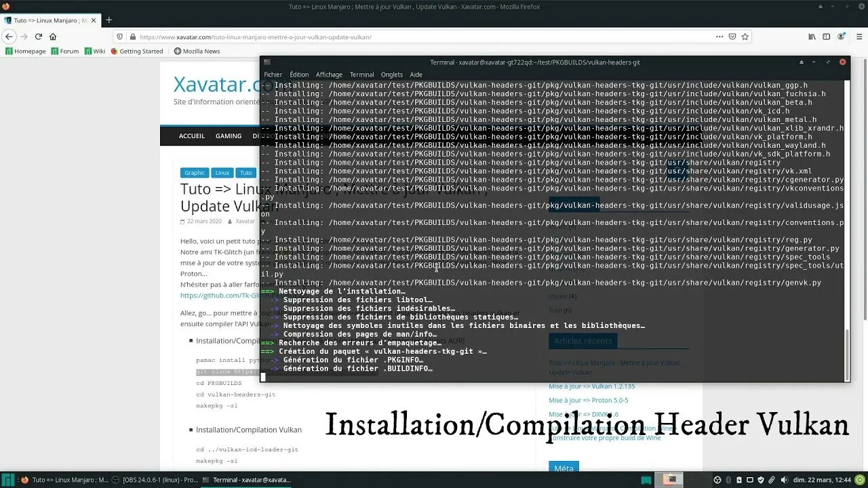Click the Linux category tag
The image size is (868, 488).
coord(222,173)
